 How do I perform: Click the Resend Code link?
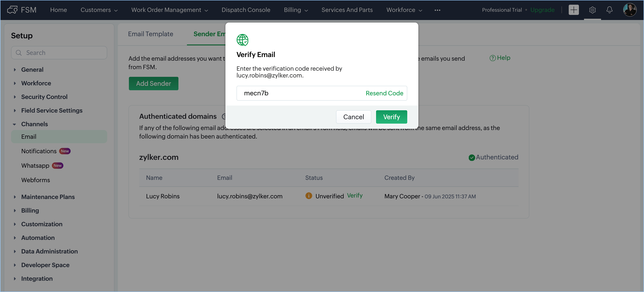[384, 93]
